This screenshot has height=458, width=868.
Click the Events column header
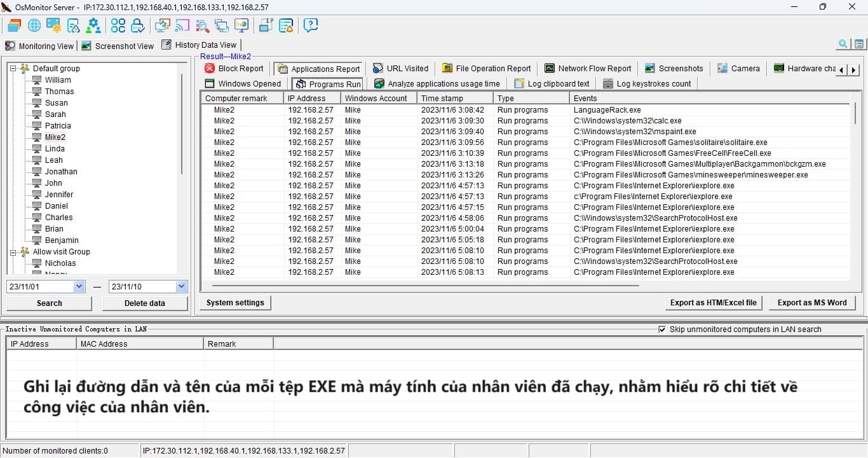709,99
